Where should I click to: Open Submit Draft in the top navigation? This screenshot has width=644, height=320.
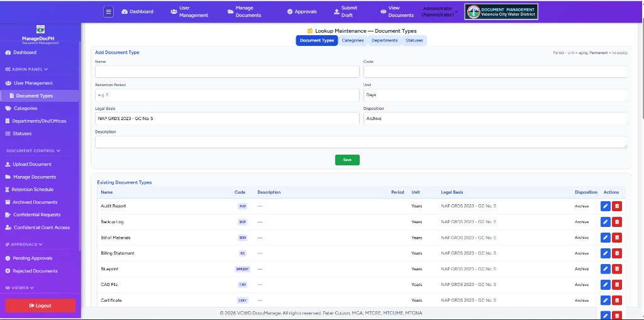[x=345, y=12]
